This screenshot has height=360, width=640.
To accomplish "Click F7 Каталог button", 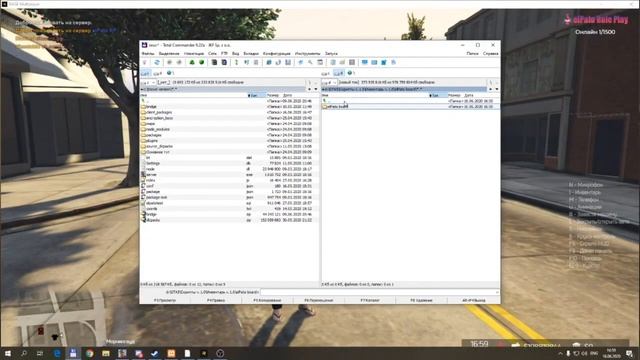I will coord(370,300).
